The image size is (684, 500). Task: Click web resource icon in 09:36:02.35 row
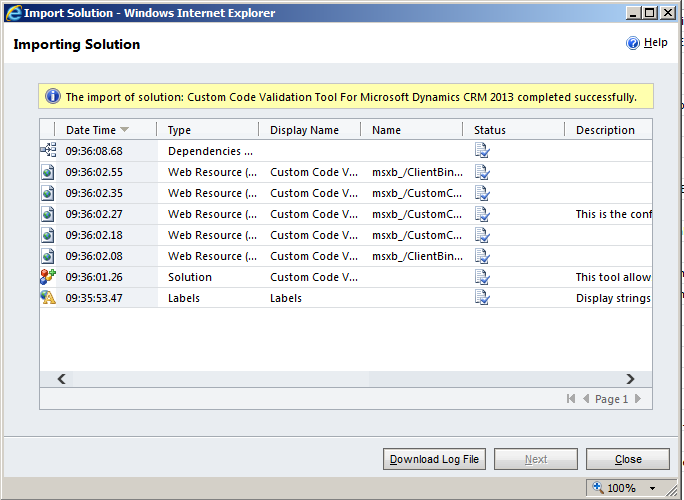(x=48, y=193)
